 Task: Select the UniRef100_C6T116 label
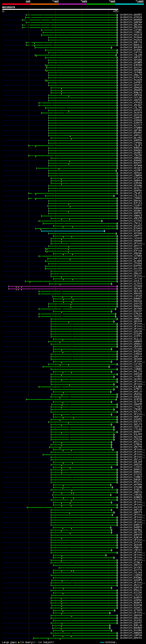131,279
